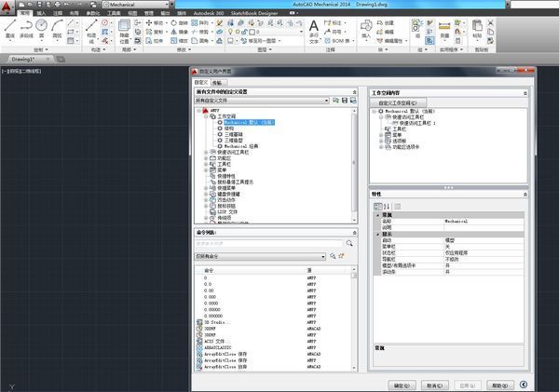The height and width of the screenshot is (392, 559).
Task: Select the Arc (圆弧) tool
Action: click(57, 28)
